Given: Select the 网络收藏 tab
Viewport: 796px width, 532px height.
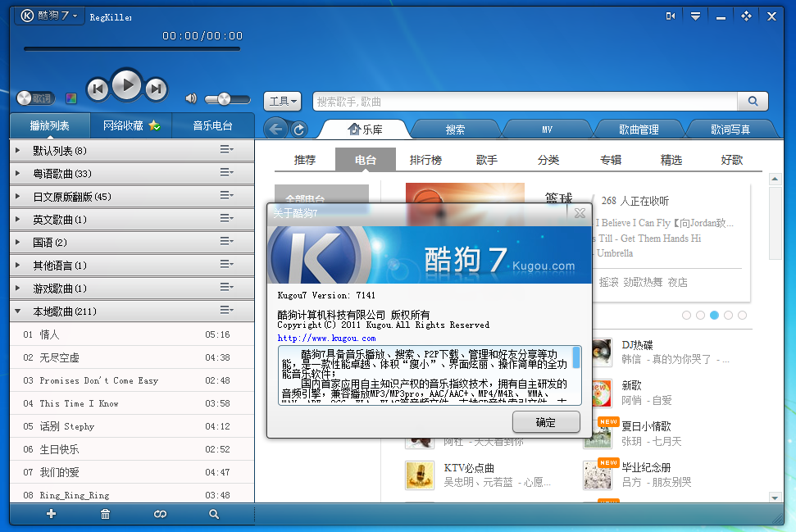Looking at the screenshot, I should pyautogui.click(x=131, y=125).
